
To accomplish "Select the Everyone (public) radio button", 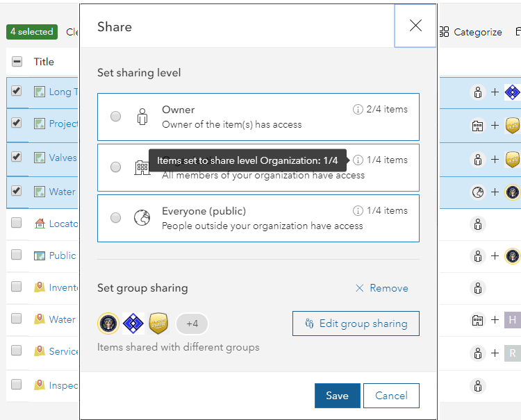I will (x=116, y=218).
